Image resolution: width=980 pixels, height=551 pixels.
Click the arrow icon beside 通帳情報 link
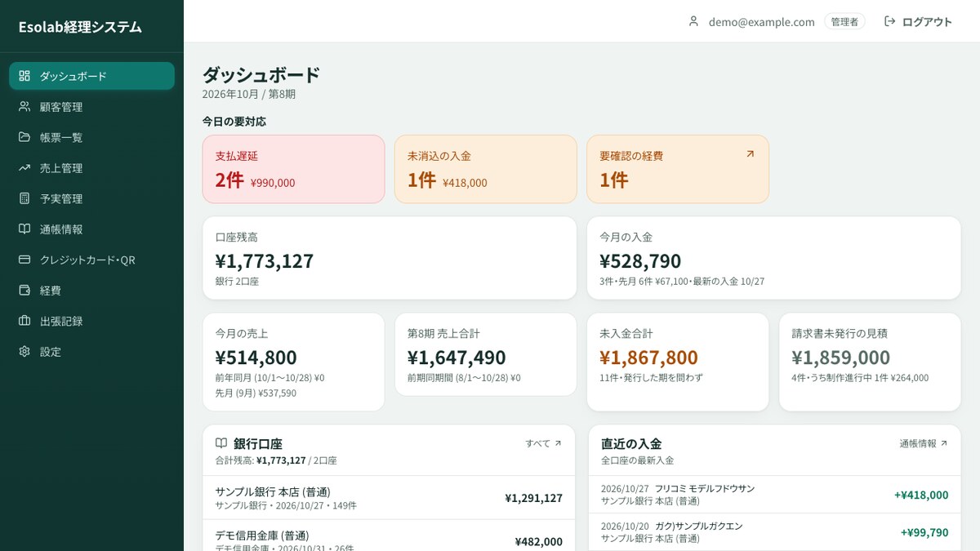(x=944, y=443)
